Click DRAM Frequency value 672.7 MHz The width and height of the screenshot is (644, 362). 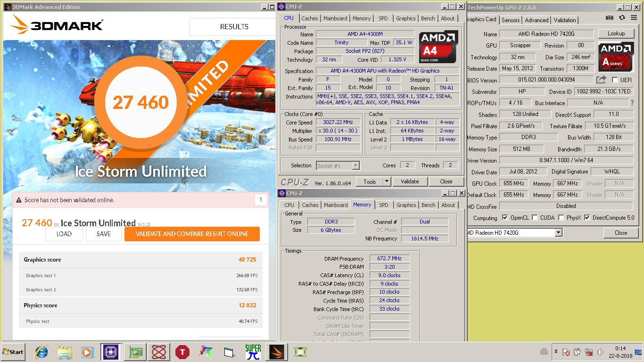(x=389, y=258)
